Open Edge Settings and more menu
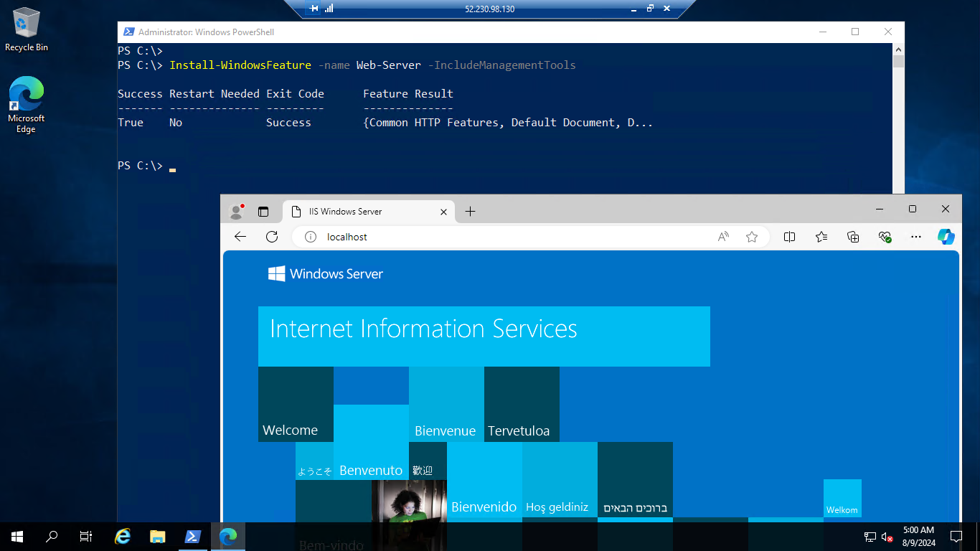980x551 pixels. click(x=916, y=237)
